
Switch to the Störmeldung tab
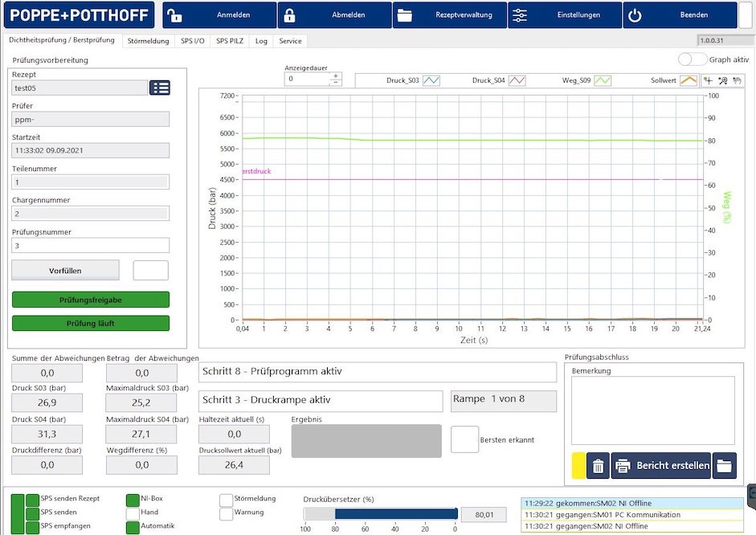click(148, 40)
